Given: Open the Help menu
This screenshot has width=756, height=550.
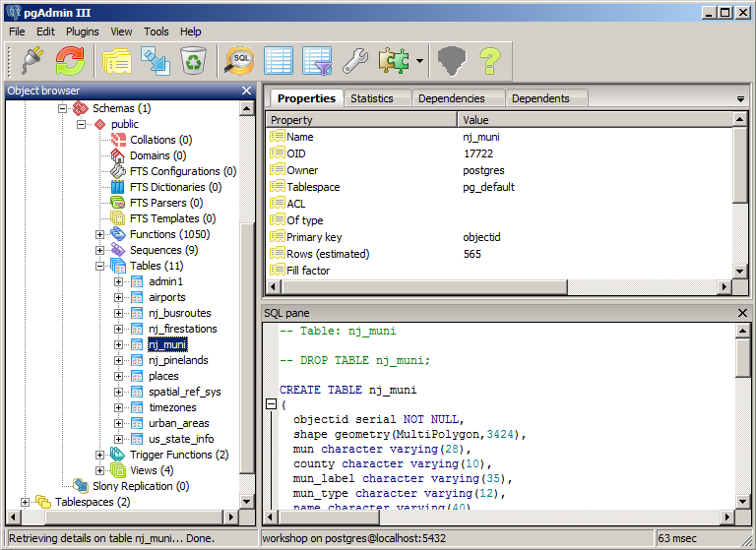Looking at the screenshot, I should coord(190,31).
